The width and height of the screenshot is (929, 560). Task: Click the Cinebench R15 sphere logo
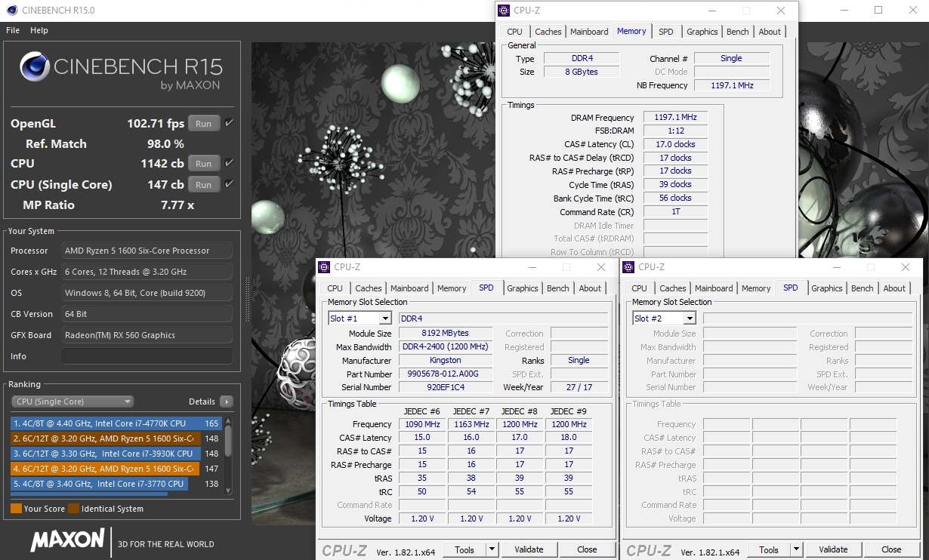[x=35, y=67]
